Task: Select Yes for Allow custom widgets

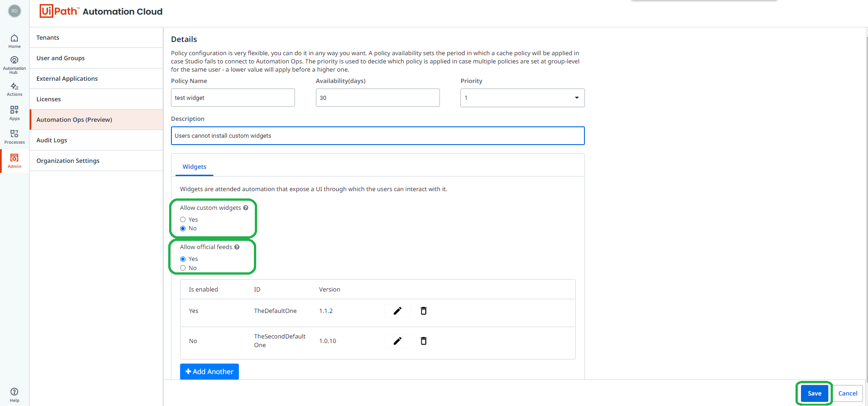Action: (x=183, y=219)
